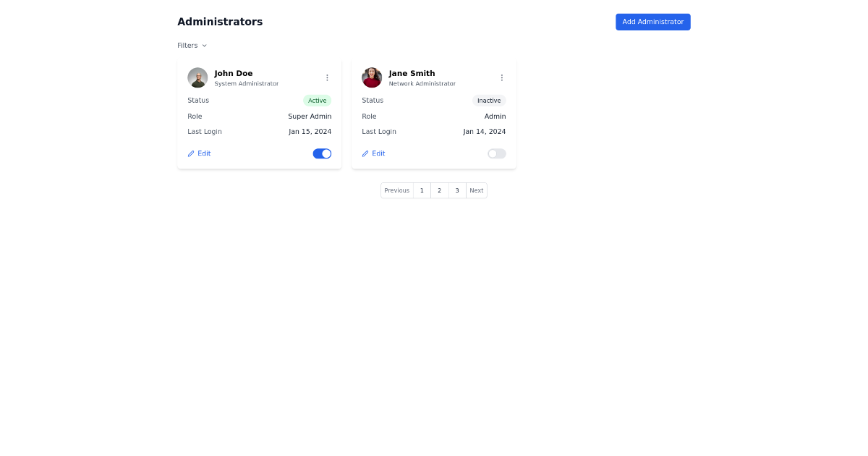Enable the toggle on Jane Smith's card
This screenshot has width=868, height=456.
497,153
